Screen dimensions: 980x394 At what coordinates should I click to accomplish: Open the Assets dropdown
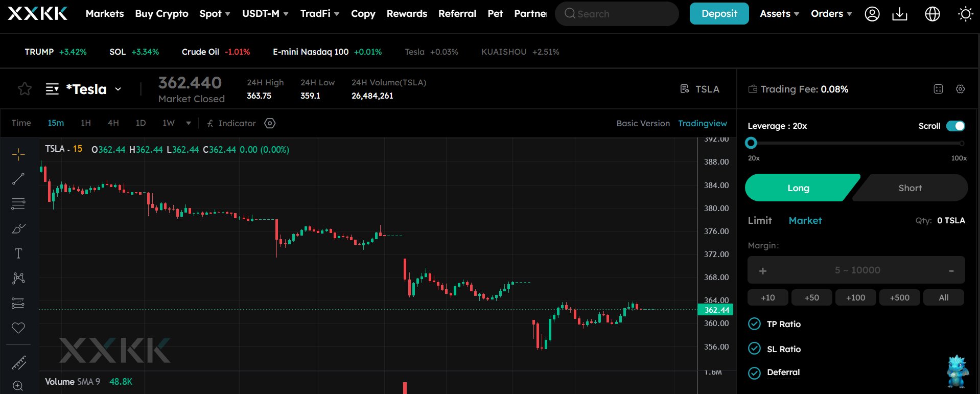779,14
